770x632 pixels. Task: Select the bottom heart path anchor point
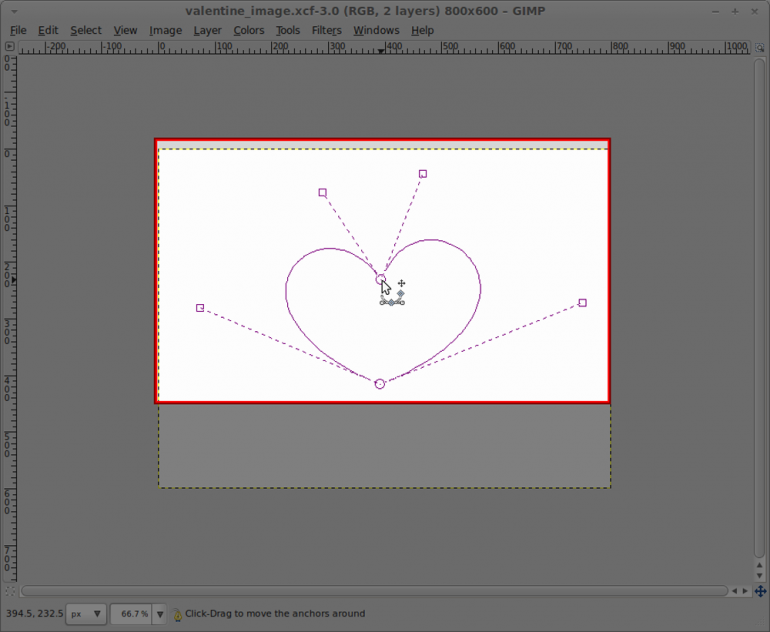coord(380,384)
